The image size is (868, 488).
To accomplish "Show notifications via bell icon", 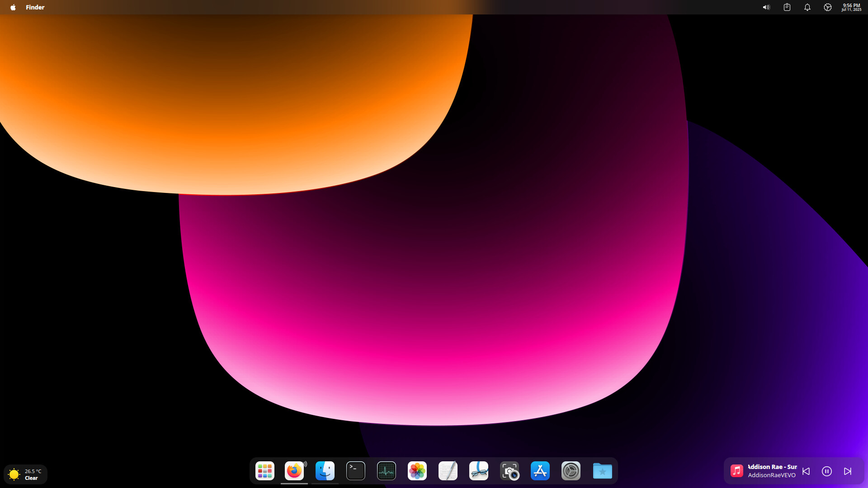I will pyautogui.click(x=807, y=7).
